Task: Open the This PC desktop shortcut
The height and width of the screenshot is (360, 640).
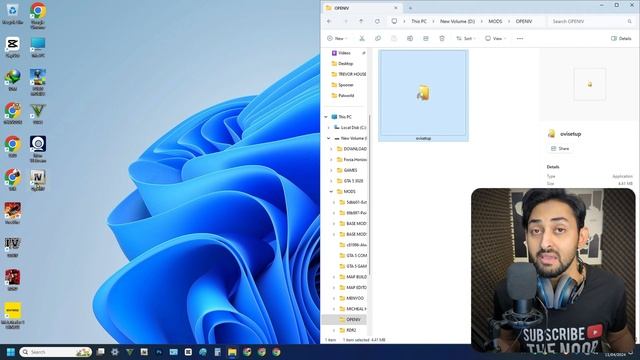Action: [38, 47]
